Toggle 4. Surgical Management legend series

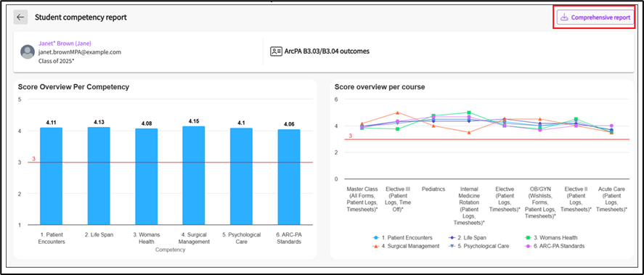(406, 246)
